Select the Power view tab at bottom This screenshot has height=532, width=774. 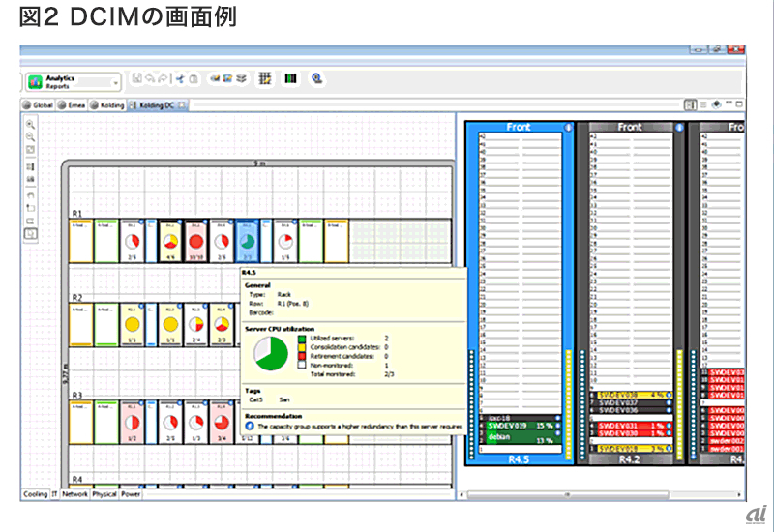tap(130, 494)
